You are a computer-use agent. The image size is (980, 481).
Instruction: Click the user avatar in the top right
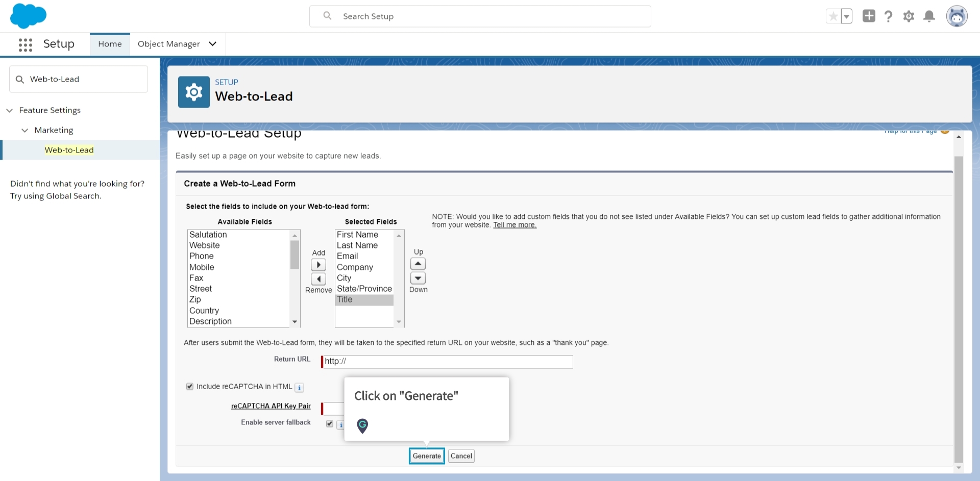pyautogui.click(x=958, y=16)
